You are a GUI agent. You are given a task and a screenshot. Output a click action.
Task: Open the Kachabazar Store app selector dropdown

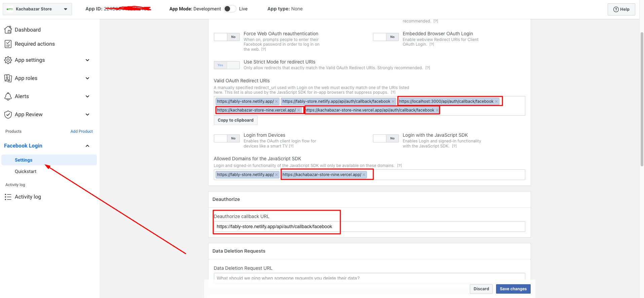(37, 9)
